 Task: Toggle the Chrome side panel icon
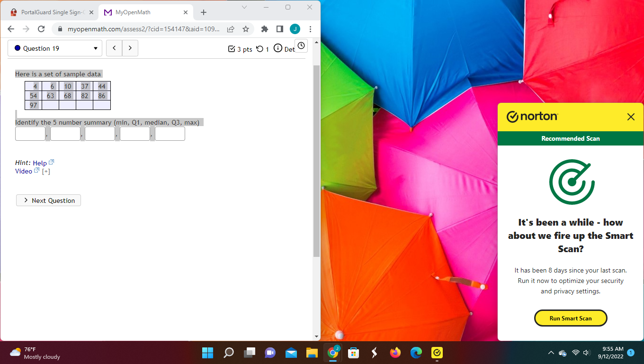[x=280, y=29]
